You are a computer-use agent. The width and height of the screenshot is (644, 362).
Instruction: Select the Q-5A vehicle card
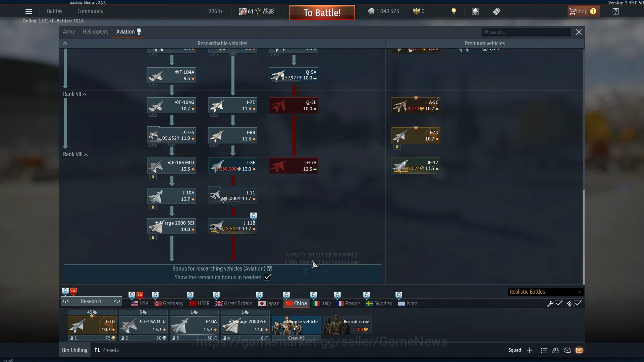click(x=294, y=75)
